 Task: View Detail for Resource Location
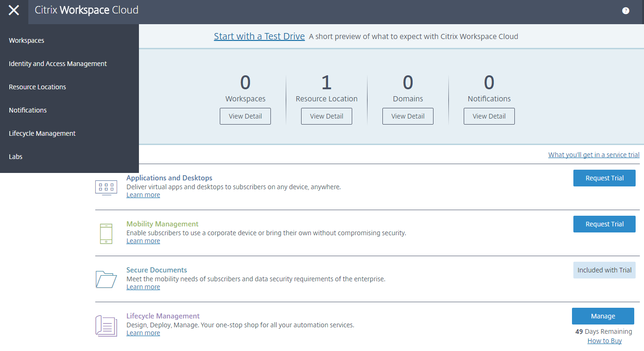click(327, 116)
